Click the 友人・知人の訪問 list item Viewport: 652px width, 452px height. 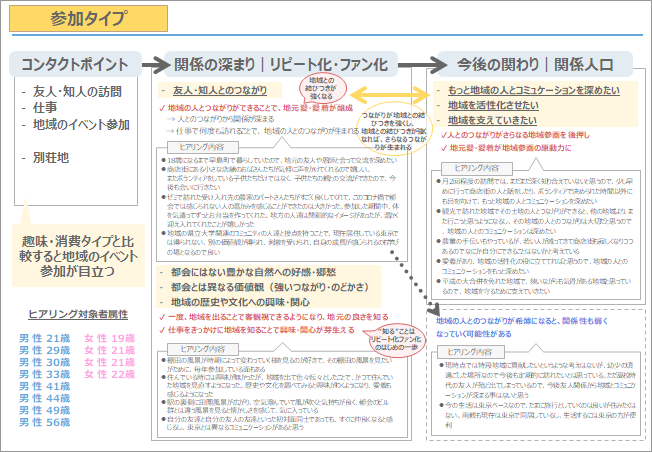pyautogui.click(x=77, y=91)
